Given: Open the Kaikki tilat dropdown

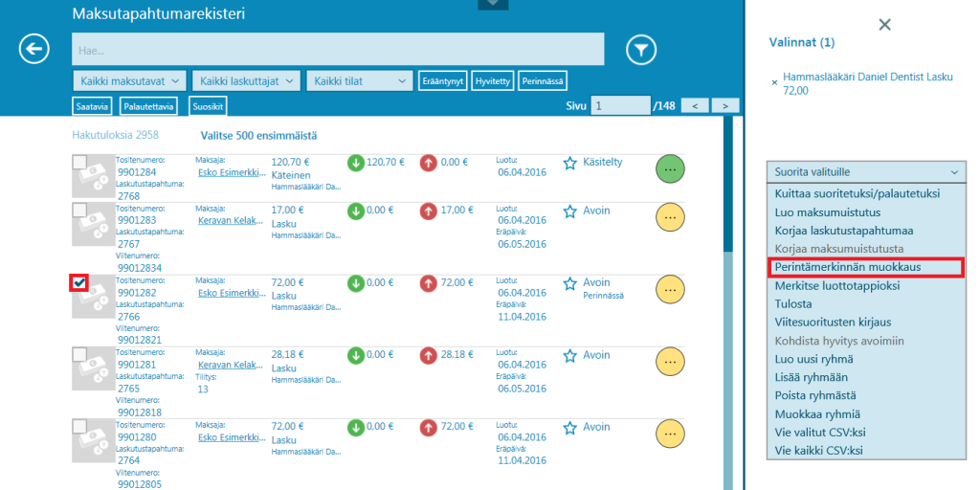Looking at the screenshot, I should point(359,81).
